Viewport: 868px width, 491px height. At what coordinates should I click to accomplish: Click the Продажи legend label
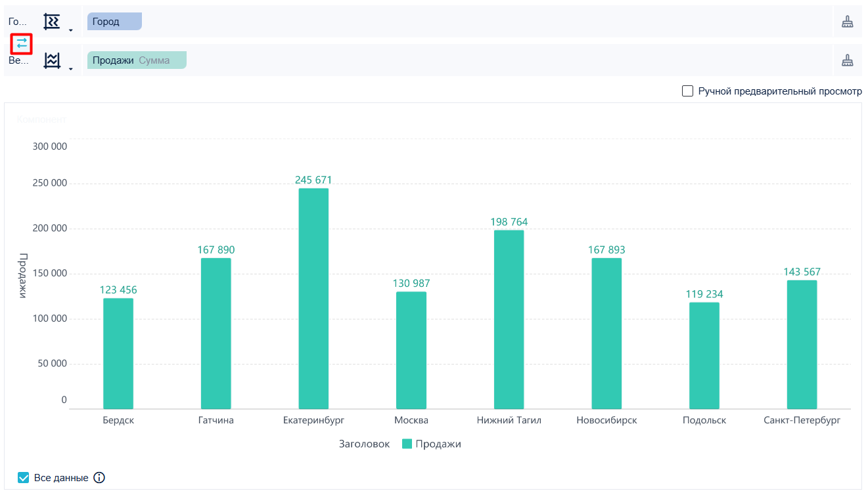tap(438, 444)
